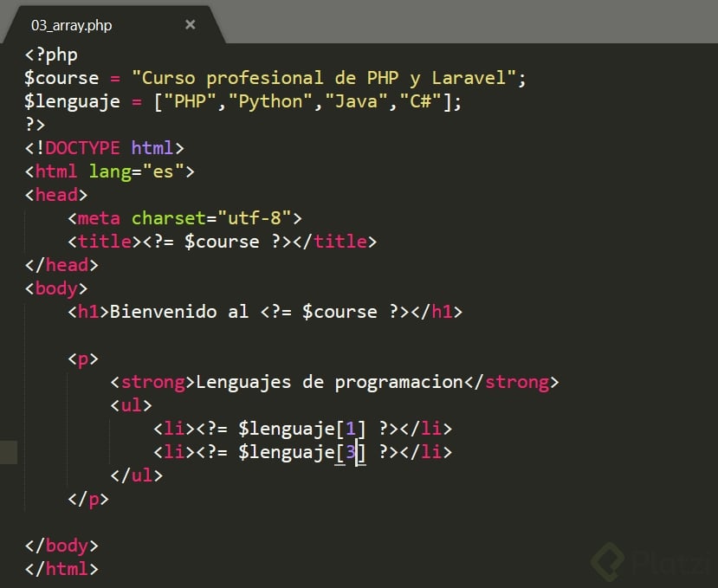The height and width of the screenshot is (588, 718).
Task: Click the closing </p> tag
Action: 88,499
